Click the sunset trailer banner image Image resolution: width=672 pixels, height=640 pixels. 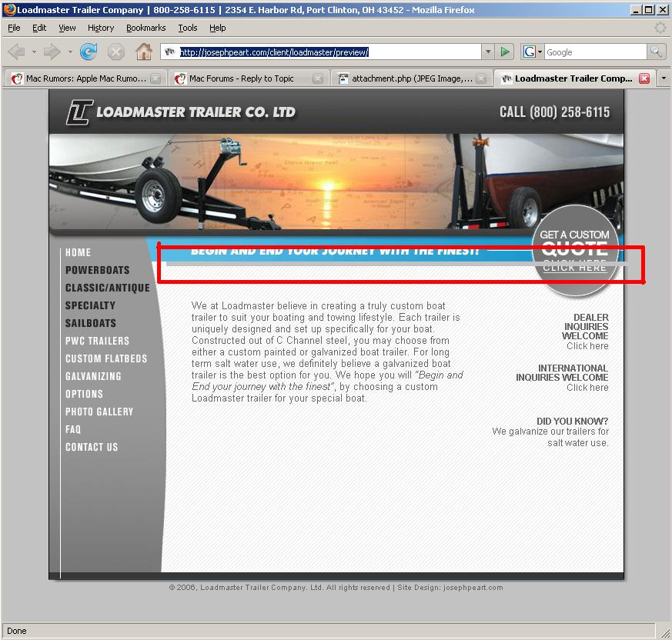coord(336,182)
